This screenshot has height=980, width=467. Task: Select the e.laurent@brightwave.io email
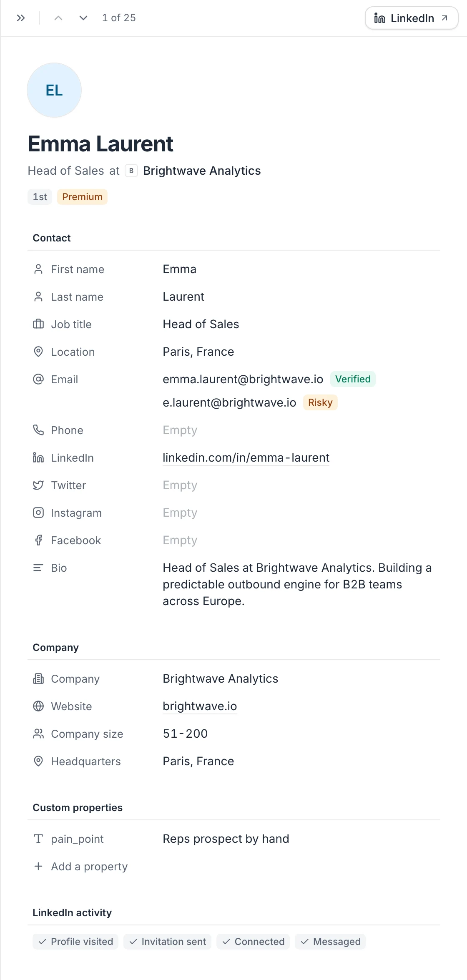pos(229,402)
